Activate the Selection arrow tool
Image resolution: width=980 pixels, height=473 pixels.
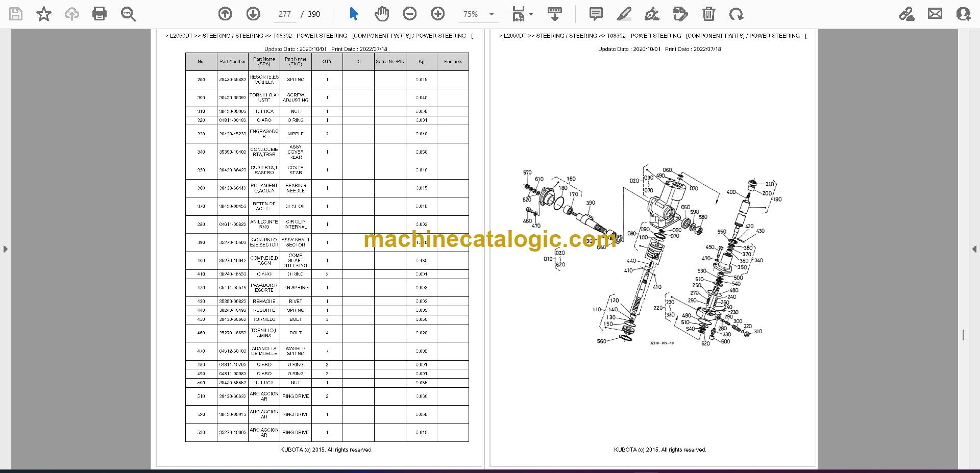(354, 14)
